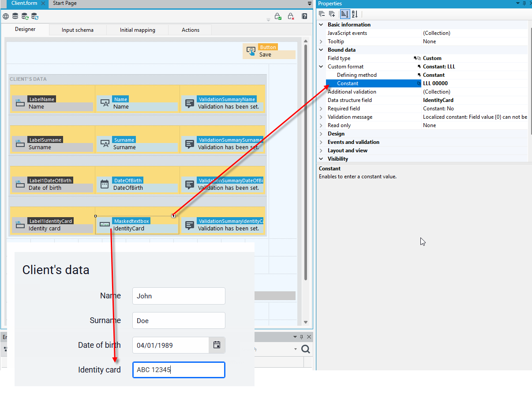Open the document tab list dropdown
This screenshot has height=399, width=532.
310,4
